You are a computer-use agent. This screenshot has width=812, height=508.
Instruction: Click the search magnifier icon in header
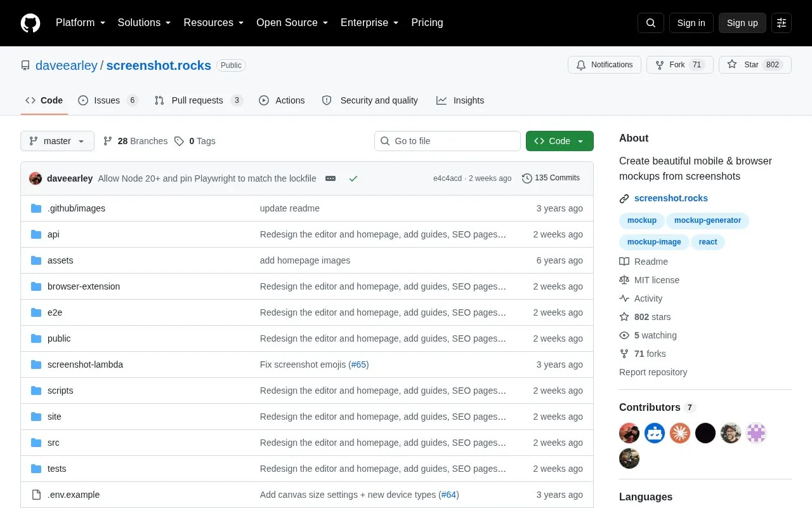click(651, 23)
